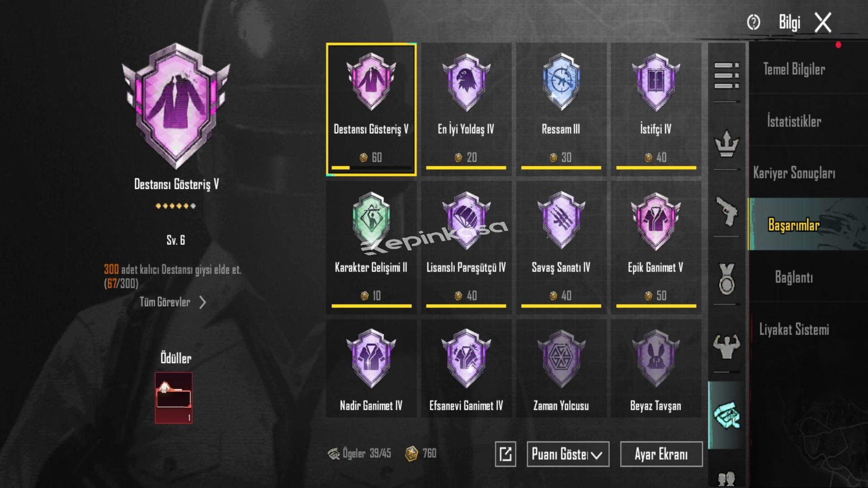
Task: Select the highlighted cash-stack category icon
Action: point(726,414)
